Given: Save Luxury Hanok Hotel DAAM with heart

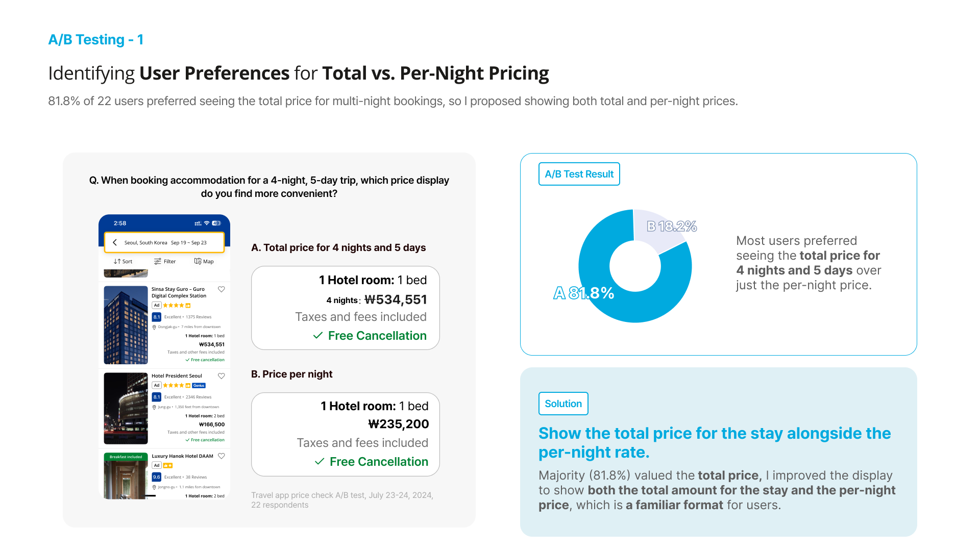Looking at the screenshot, I should coord(222,456).
